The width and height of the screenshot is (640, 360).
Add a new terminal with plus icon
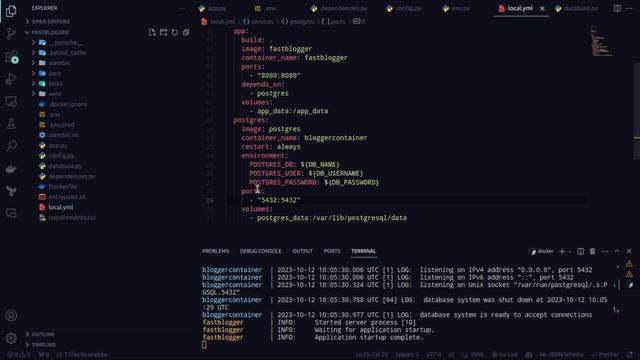click(x=562, y=251)
